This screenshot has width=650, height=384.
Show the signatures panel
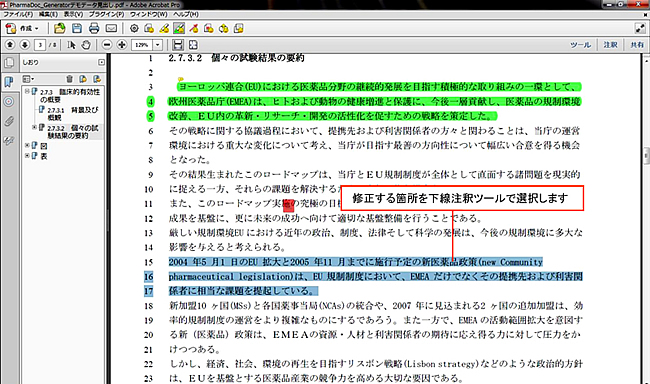[x=9, y=141]
